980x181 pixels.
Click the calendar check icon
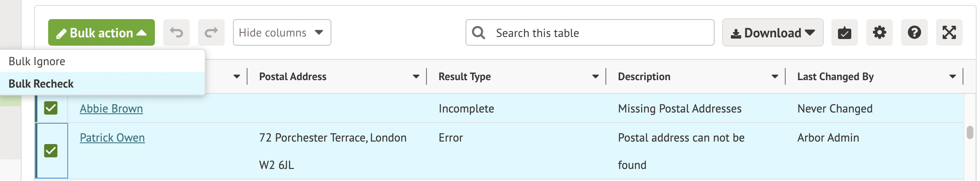click(844, 32)
